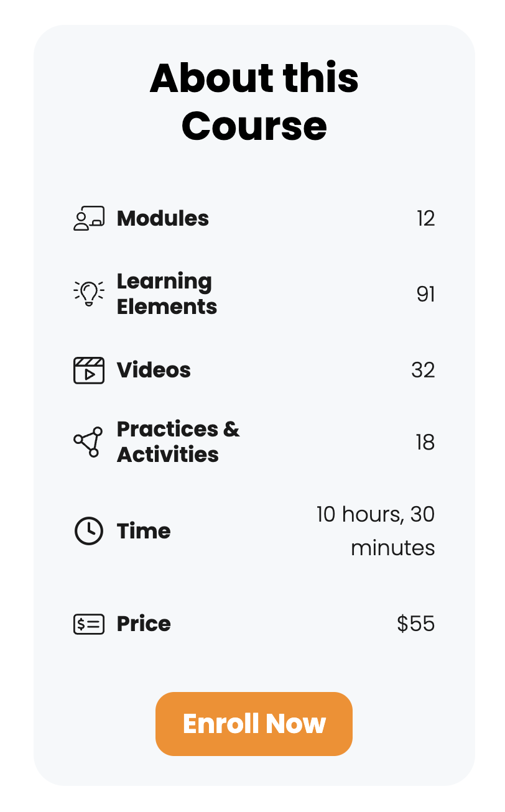Viewport: 505px width, 812px height.
Task: Click the modules count value 12
Action: [425, 219]
